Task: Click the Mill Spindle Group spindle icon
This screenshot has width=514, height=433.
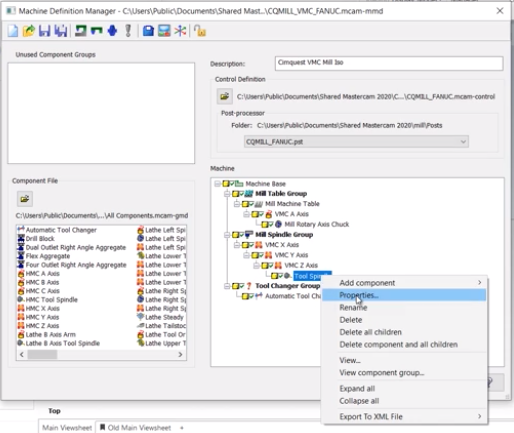Action: pos(249,234)
